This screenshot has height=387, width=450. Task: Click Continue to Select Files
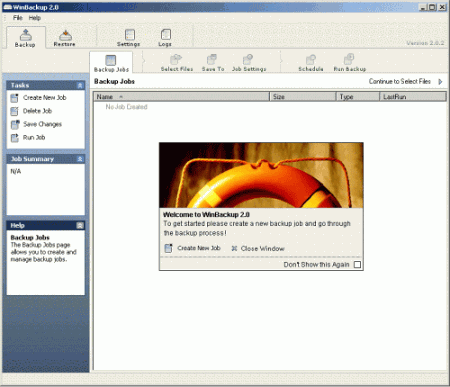click(400, 81)
